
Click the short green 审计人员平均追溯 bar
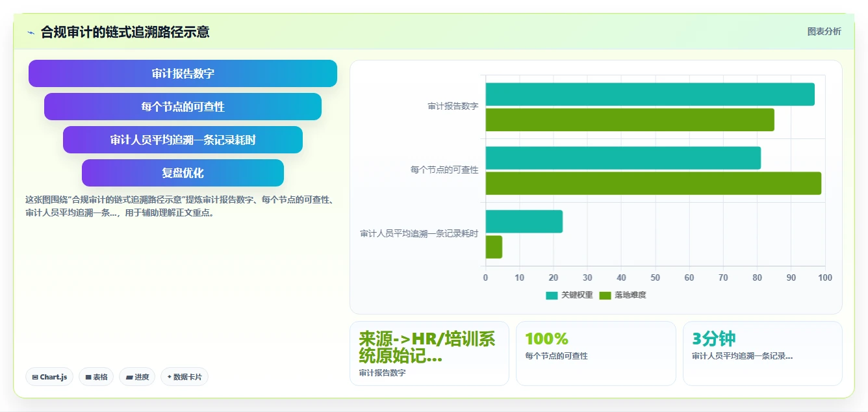coord(494,247)
